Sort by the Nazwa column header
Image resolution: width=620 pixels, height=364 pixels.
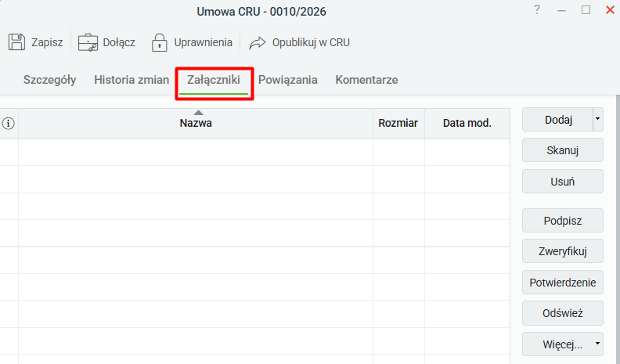[x=196, y=124]
